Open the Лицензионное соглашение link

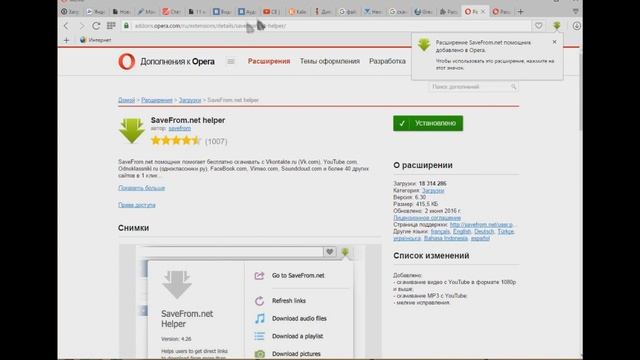coord(427,218)
